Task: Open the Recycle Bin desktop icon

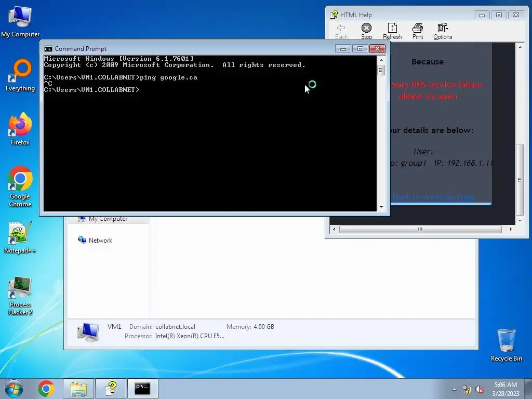Action: click(506, 345)
